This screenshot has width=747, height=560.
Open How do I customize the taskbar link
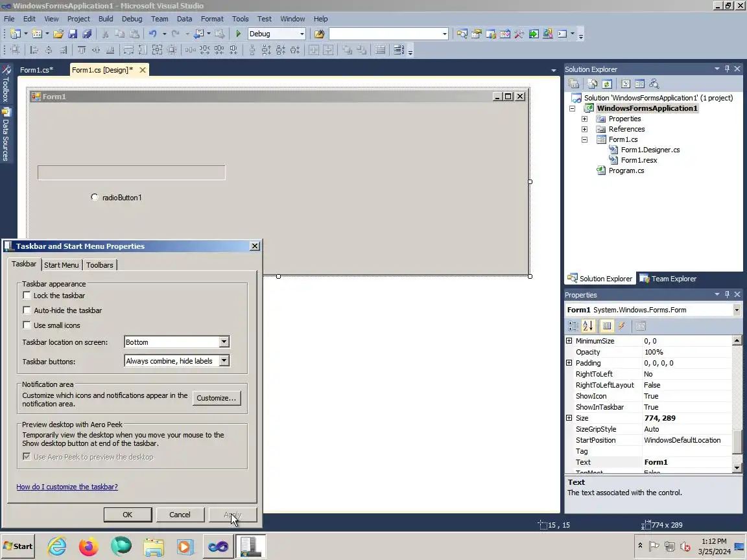click(x=67, y=487)
